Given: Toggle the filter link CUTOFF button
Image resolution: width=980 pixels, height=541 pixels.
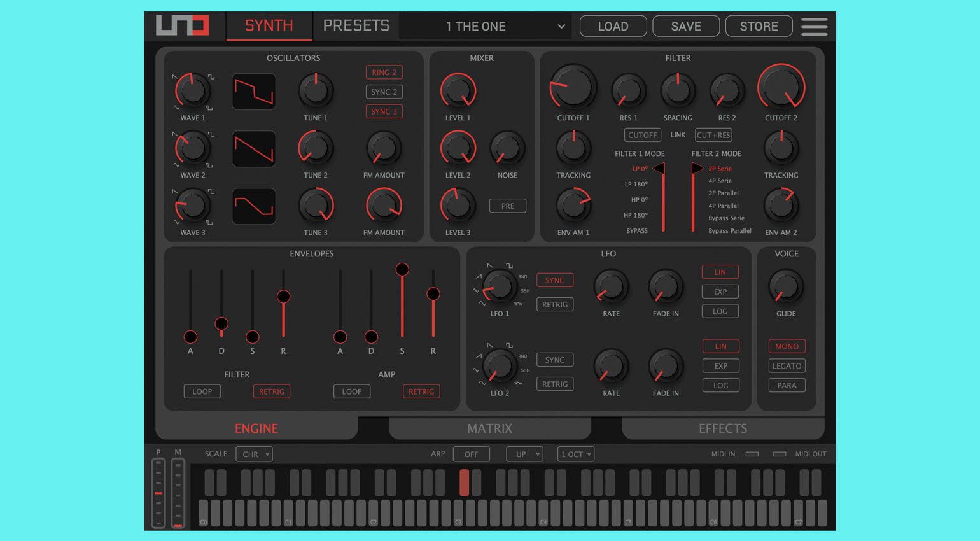Looking at the screenshot, I should click(x=643, y=135).
